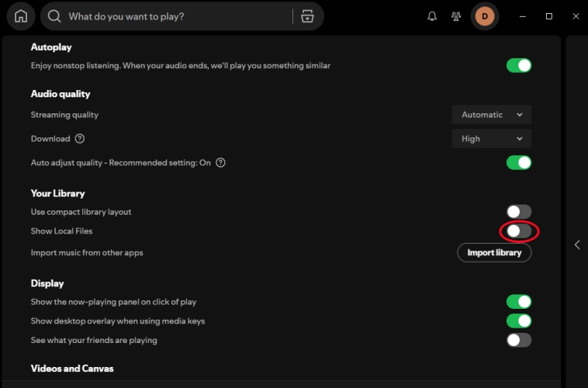Turn on Show Local Files
This screenshot has width=588, height=388.
pyautogui.click(x=519, y=231)
